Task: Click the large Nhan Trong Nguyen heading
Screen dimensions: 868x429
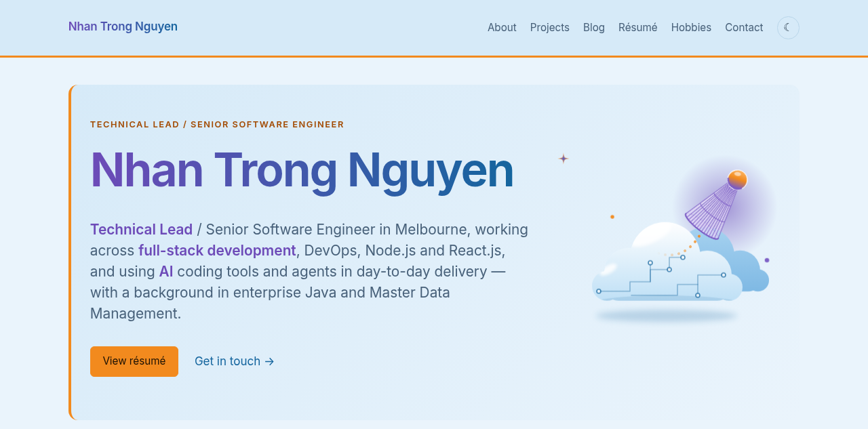Action: (302, 170)
